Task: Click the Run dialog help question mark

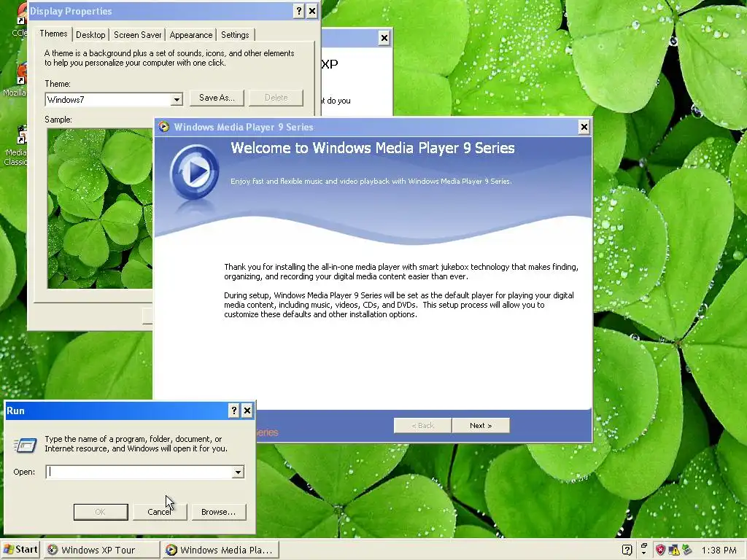Action: pos(233,411)
